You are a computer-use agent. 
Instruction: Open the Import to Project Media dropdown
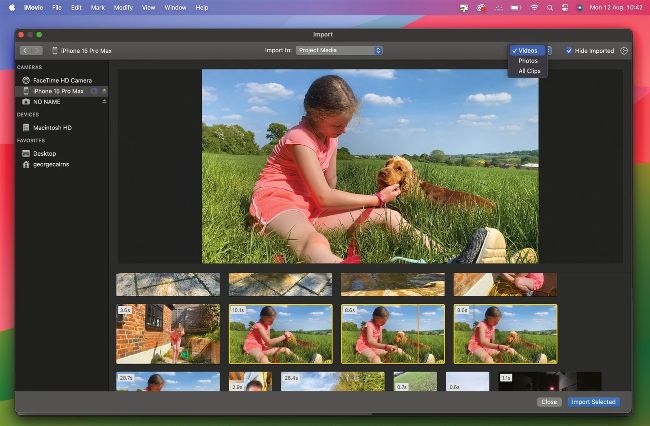coord(339,50)
